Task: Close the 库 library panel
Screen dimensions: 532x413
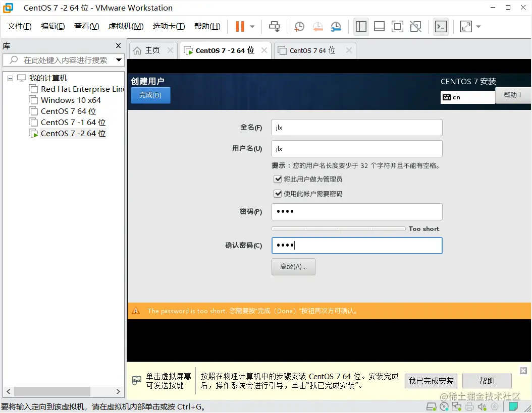Action: tap(118, 45)
